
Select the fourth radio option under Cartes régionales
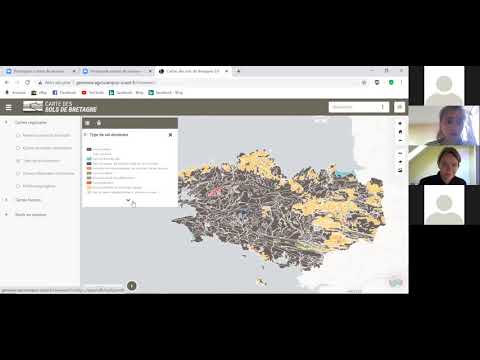(18, 173)
